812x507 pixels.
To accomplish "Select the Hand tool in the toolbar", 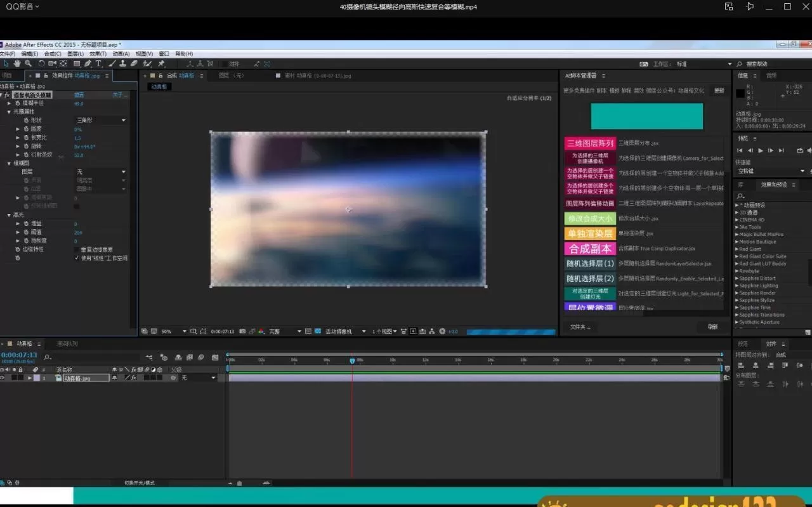I will pos(17,63).
